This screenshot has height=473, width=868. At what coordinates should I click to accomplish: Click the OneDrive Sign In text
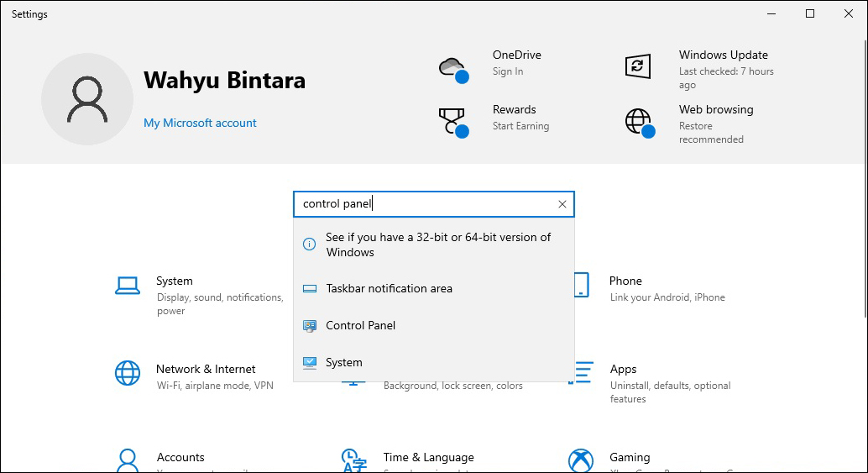tap(508, 71)
